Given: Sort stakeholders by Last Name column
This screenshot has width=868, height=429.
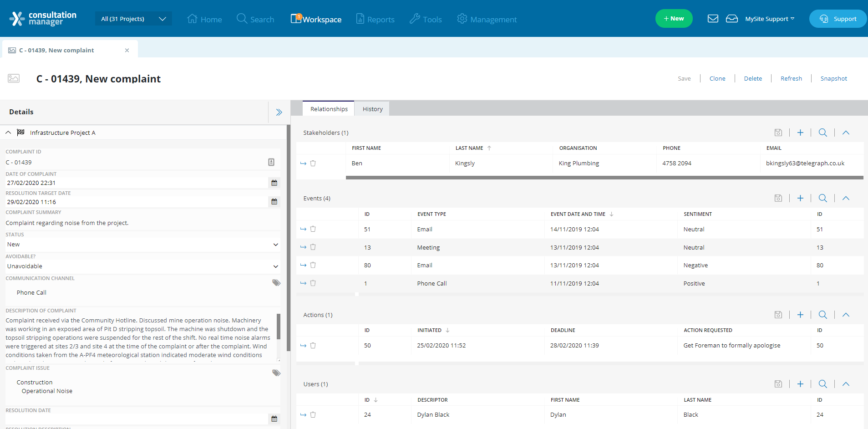Looking at the screenshot, I should [473, 148].
